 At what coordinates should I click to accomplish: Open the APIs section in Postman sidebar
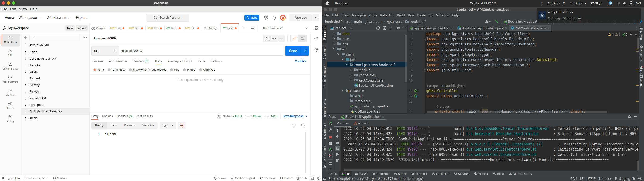click(x=10, y=53)
